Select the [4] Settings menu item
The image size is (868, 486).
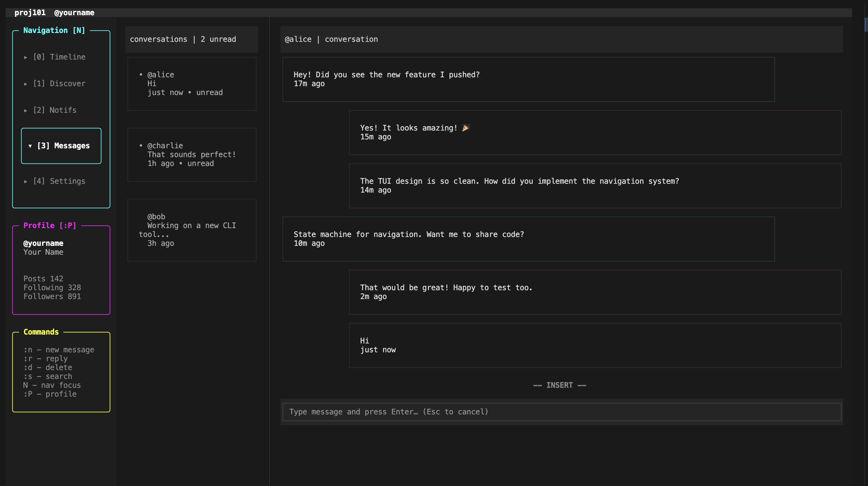tap(59, 181)
